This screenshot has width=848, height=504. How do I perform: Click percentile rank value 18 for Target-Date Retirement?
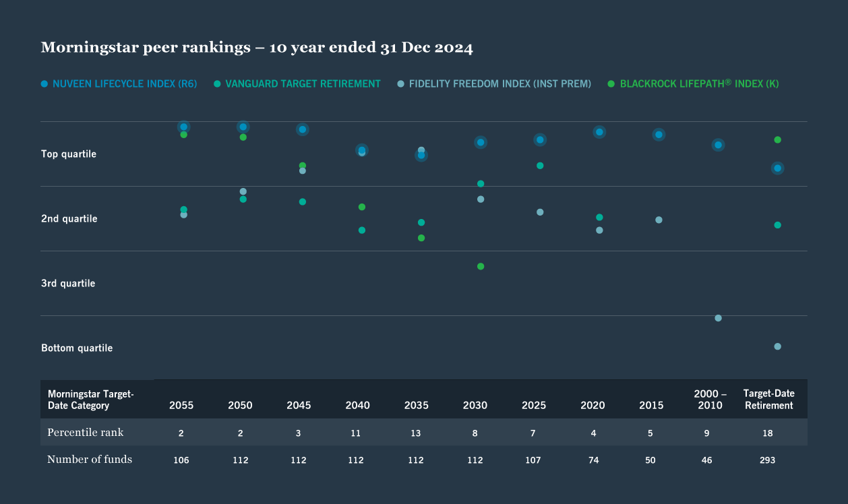pyautogui.click(x=768, y=433)
